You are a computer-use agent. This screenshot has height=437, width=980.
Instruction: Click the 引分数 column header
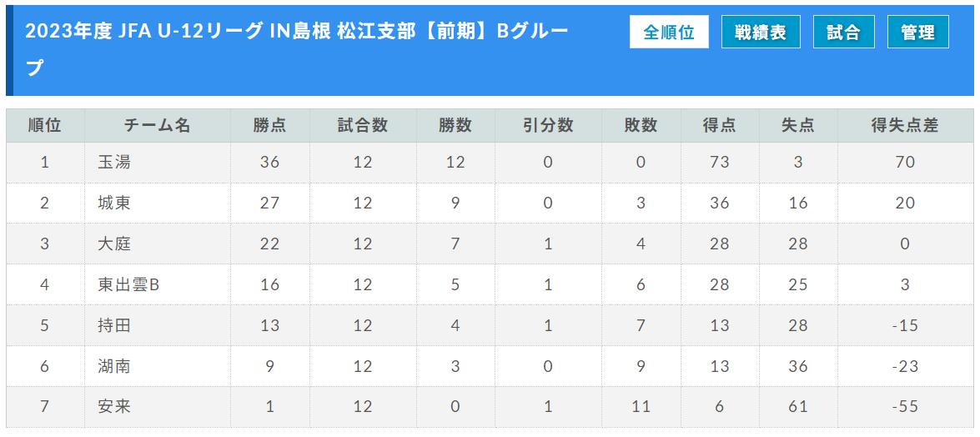(x=548, y=126)
